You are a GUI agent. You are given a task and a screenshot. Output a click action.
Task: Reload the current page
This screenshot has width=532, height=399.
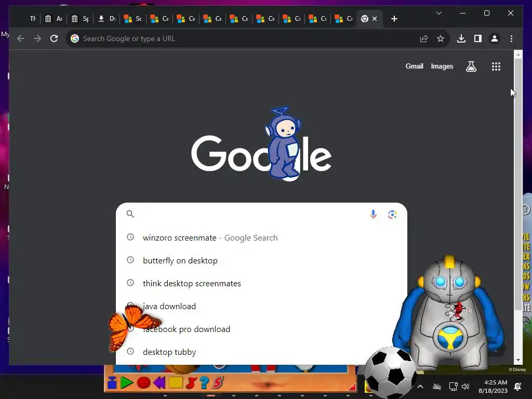(54, 38)
